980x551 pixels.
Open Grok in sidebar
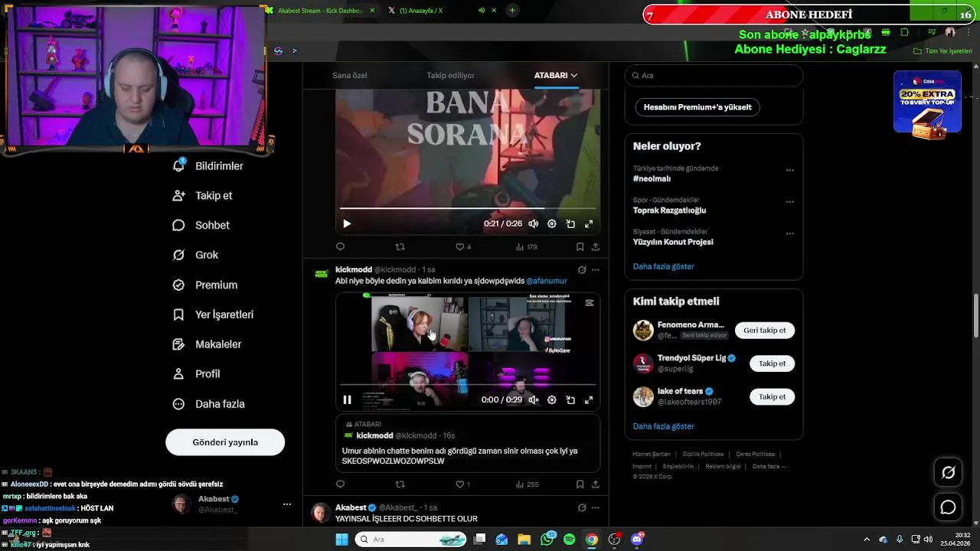(196, 255)
